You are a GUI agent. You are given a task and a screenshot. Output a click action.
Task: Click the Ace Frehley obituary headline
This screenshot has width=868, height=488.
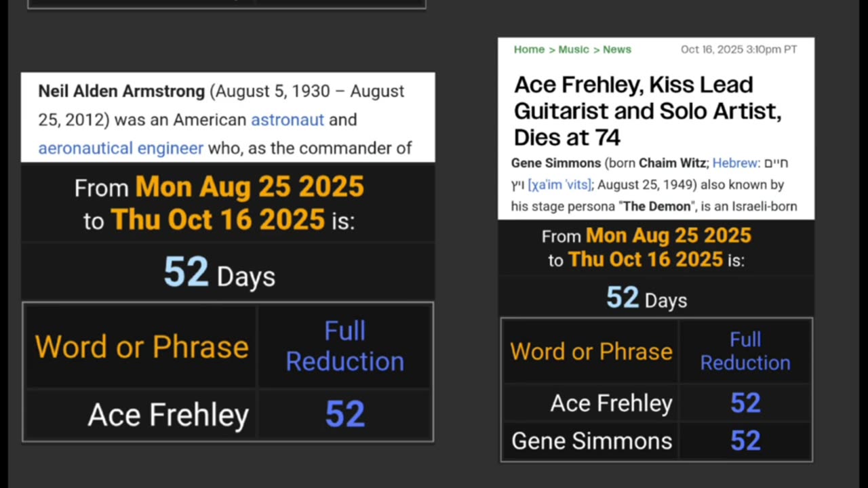(648, 111)
